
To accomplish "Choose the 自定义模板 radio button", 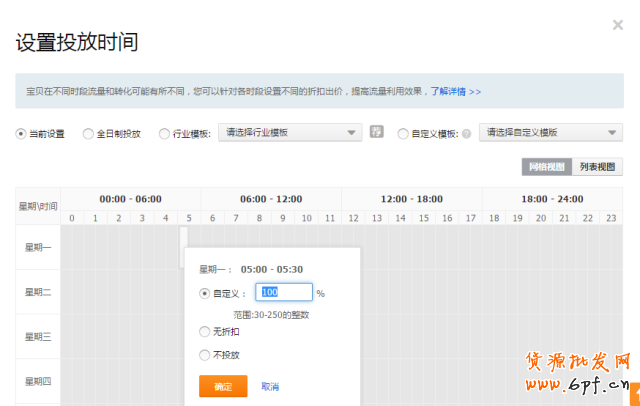I will click(x=403, y=133).
